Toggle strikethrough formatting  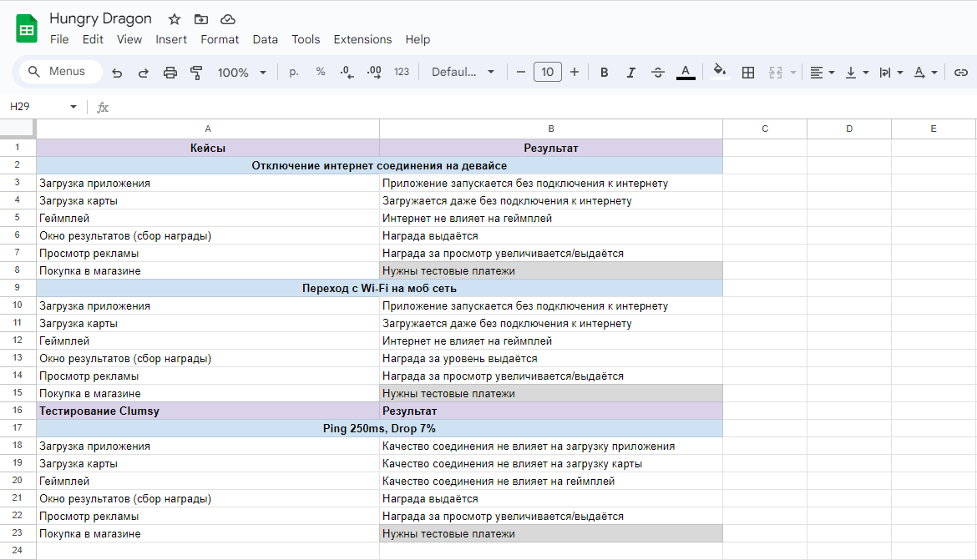(x=657, y=73)
